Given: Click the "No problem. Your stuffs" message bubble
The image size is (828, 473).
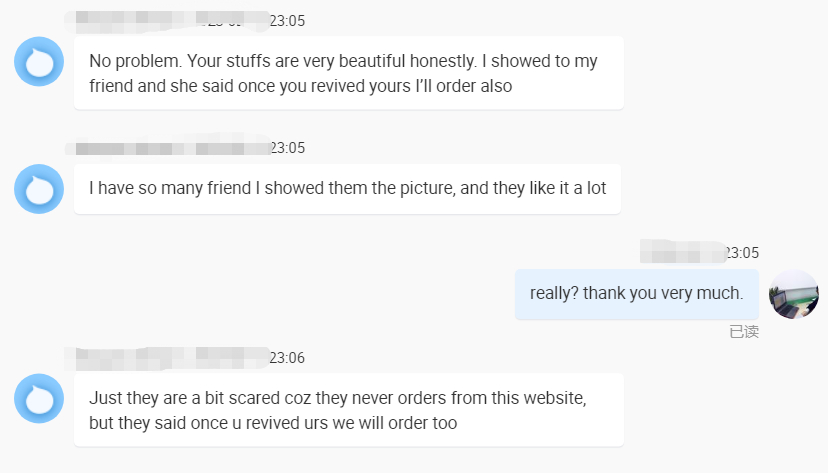Looking at the screenshot, I should (x=348, y=74).
